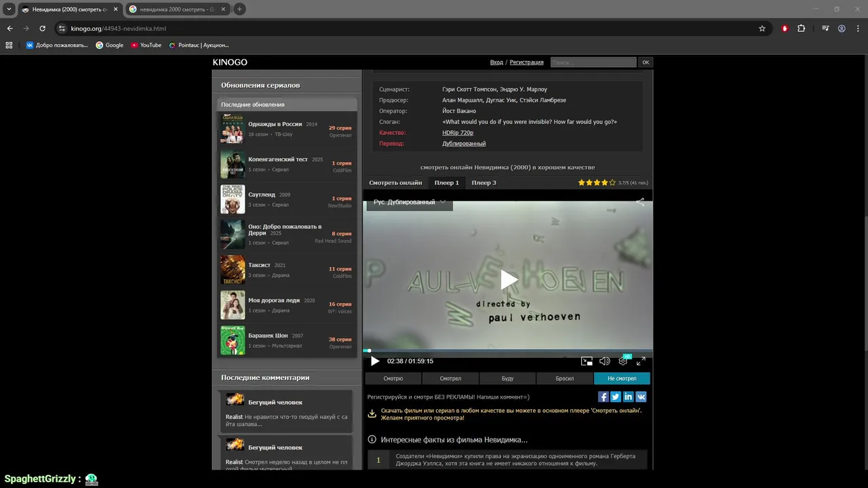The height and width of the screenshot is (488, 868).
Task: Open the apps grid in bookmarks bar
Action: [9, 45]
